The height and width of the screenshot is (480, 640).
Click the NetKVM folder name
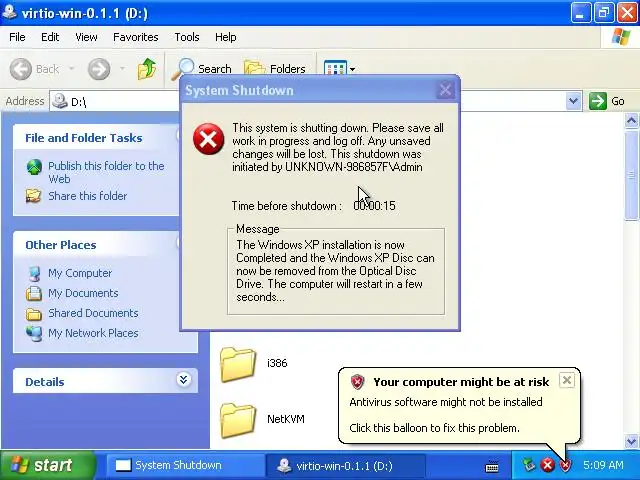286,419
